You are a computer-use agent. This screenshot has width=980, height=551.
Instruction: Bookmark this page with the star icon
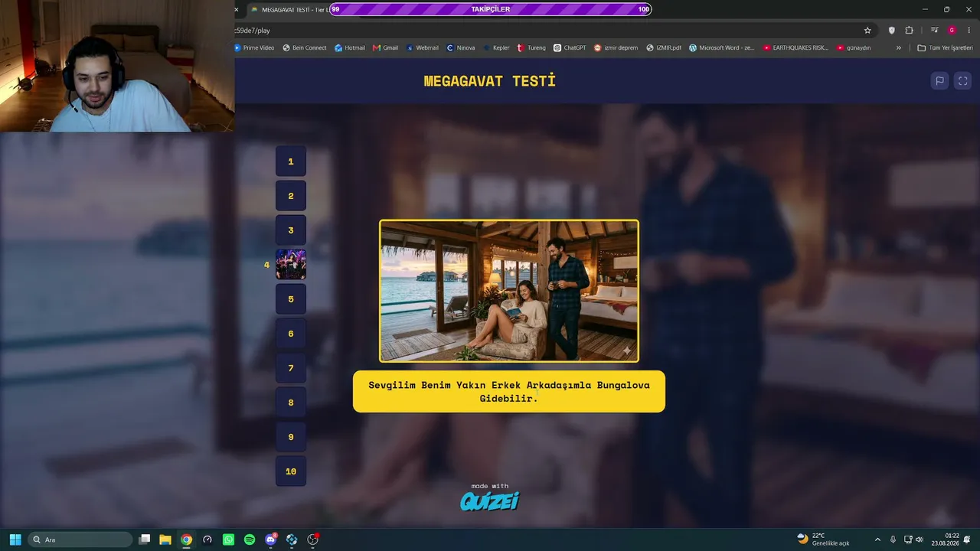pos(867,31)
